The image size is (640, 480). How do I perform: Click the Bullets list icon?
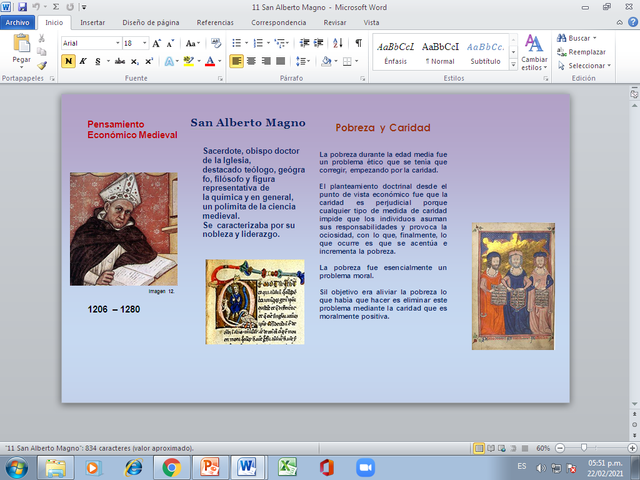(236, 43)
